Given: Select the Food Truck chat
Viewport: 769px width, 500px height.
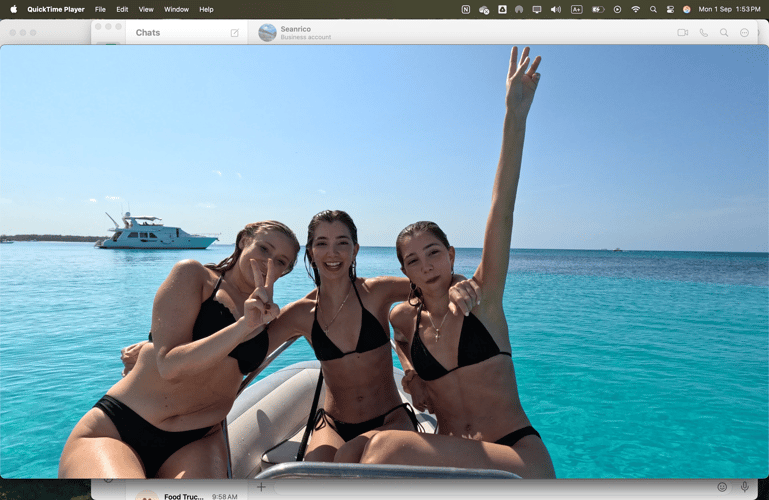Looking at the screenshot, I should click(x=186, y=494).
